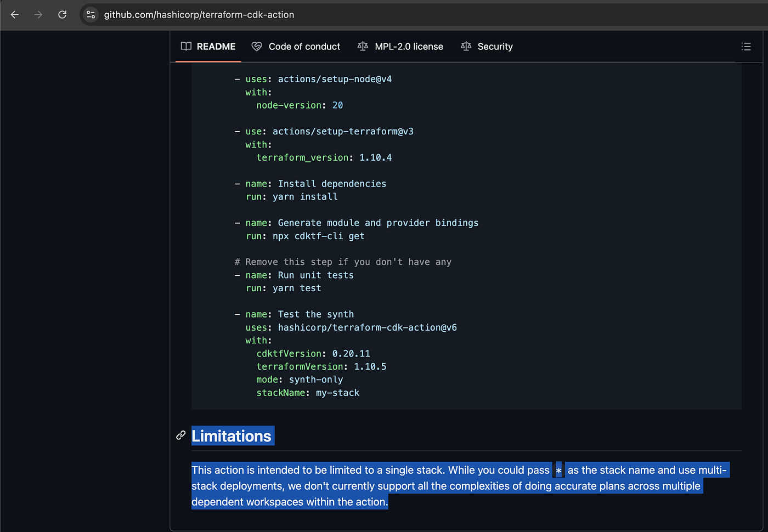Screen dimensions: 768x532
Task: Click the 'stackName: my-stack' line
Action: (308, 393)
